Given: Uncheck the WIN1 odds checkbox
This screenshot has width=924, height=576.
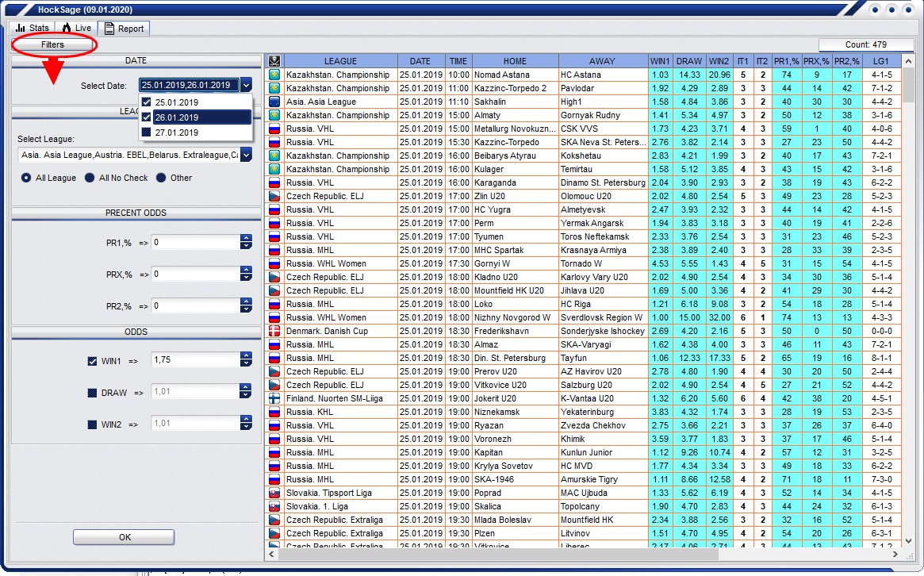Looking at the screenshot, I should click(92, 362).
